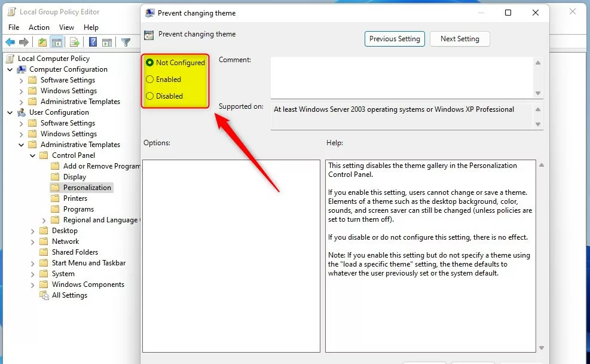Expand Administrative Templates under Computer Configuration
Image resolution: width=590 pixels, height=364 pixels.
click(x=22, y=102)
